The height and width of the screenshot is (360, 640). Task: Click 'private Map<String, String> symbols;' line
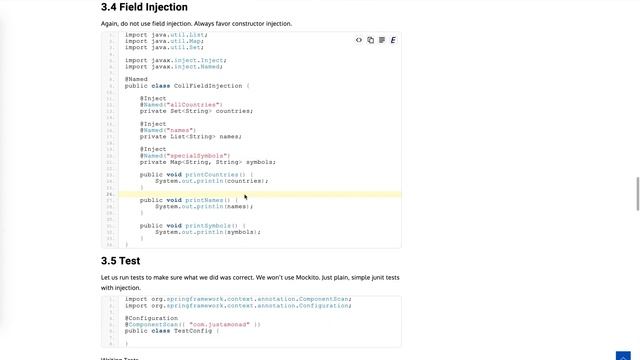click(x=208, y=162)
